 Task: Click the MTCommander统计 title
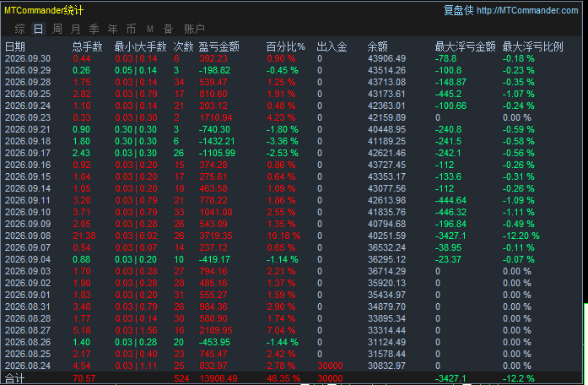44,10
